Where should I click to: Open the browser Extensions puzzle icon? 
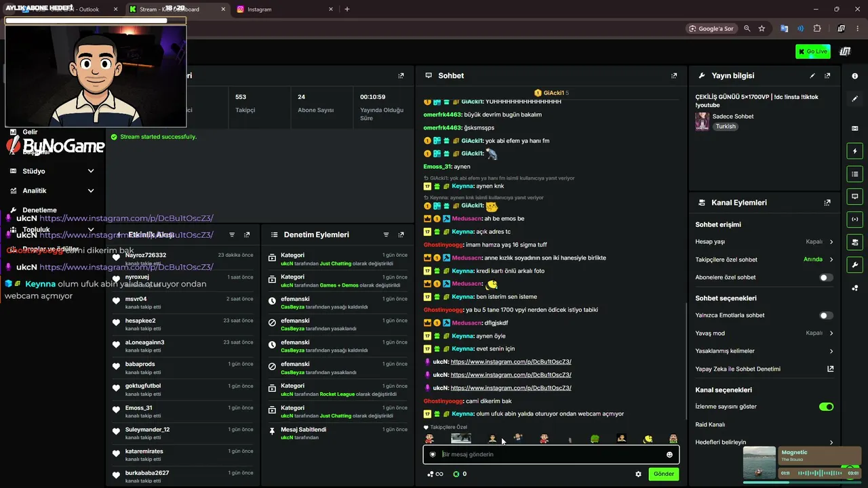(x=817, y=28)
